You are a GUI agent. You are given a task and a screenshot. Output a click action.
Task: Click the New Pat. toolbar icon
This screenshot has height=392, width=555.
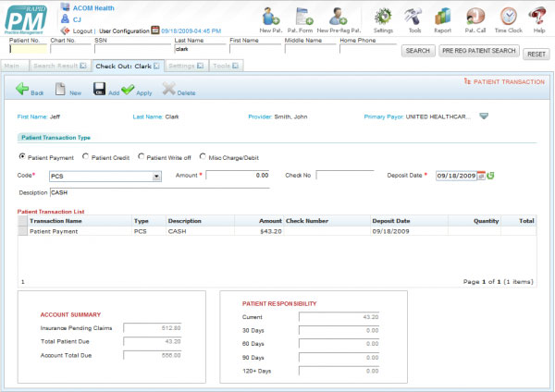point(271,16)
